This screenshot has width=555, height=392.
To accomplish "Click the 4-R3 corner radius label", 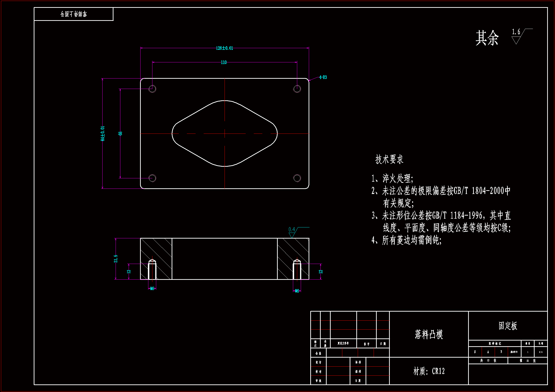I will pyautogui.click(x=323, y=77).
